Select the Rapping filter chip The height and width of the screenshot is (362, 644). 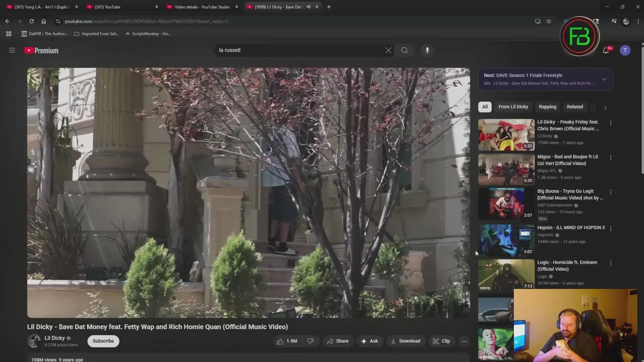point(547,107)
